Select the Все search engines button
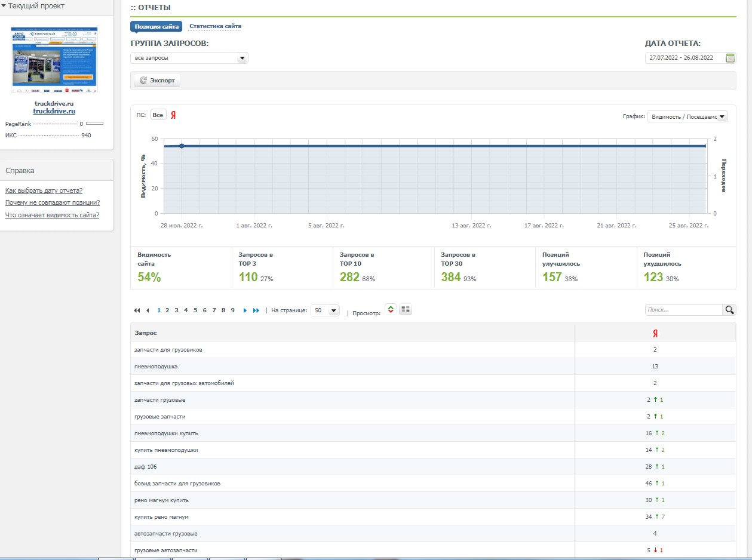 [158, 115]
